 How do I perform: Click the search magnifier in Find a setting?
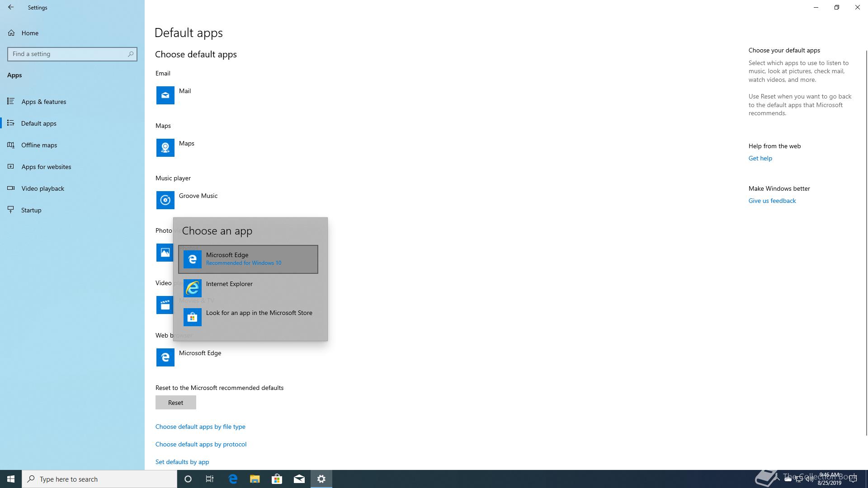131,54
